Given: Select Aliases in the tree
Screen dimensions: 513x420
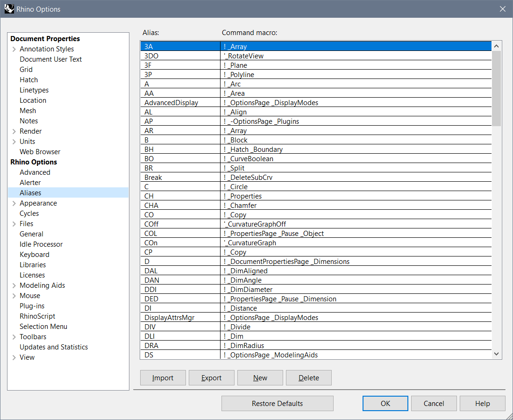Looking at the screenshot, I should click(x=30, y=193).
